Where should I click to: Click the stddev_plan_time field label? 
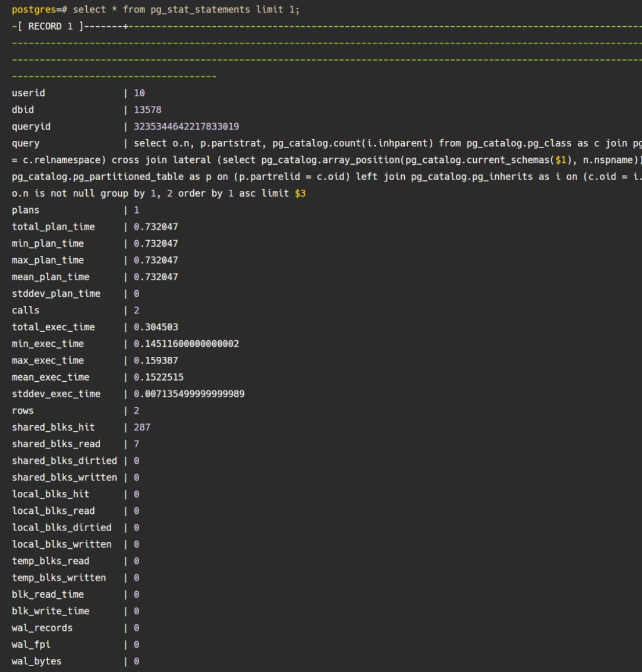point(56,293)
